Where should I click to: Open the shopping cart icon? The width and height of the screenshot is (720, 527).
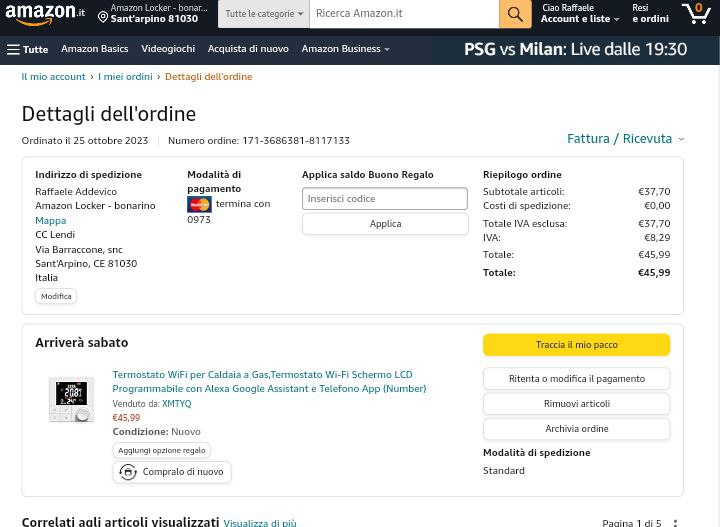tap(697, 13)
